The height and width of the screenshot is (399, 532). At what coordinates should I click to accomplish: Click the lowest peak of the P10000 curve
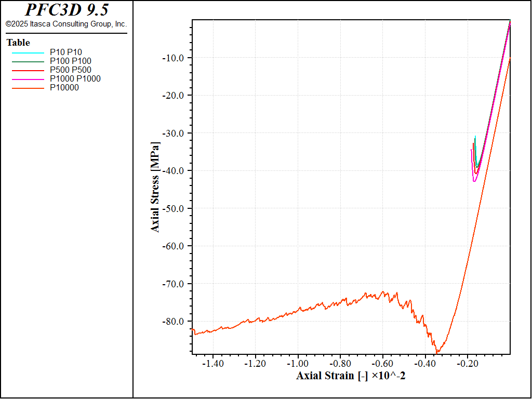click(436, 353)
